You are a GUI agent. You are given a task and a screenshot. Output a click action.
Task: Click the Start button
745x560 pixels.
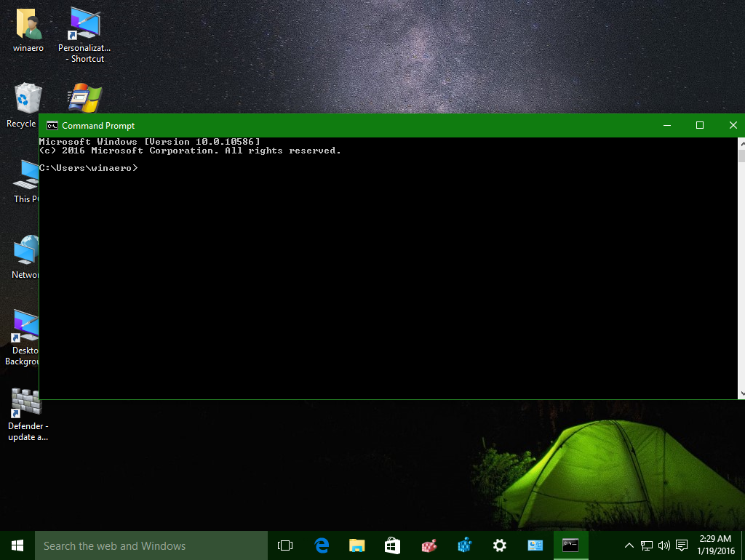tap(17, 545)
